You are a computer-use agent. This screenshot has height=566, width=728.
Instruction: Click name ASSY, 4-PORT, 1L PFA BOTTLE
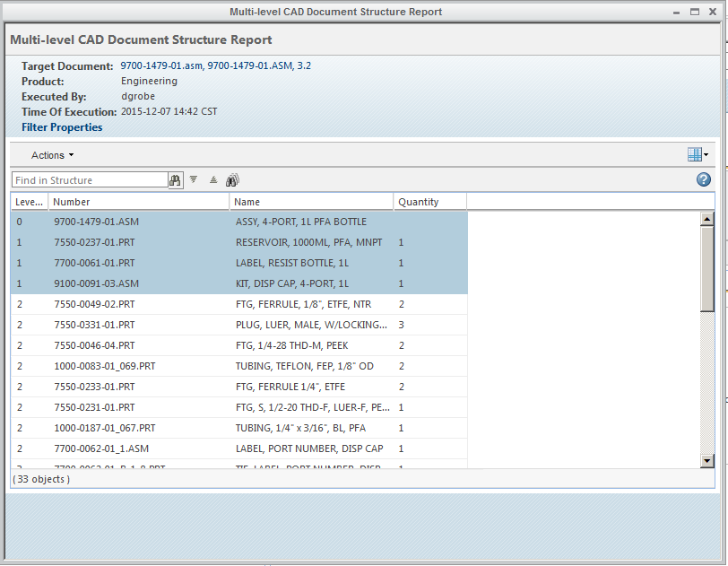(301, 222)
